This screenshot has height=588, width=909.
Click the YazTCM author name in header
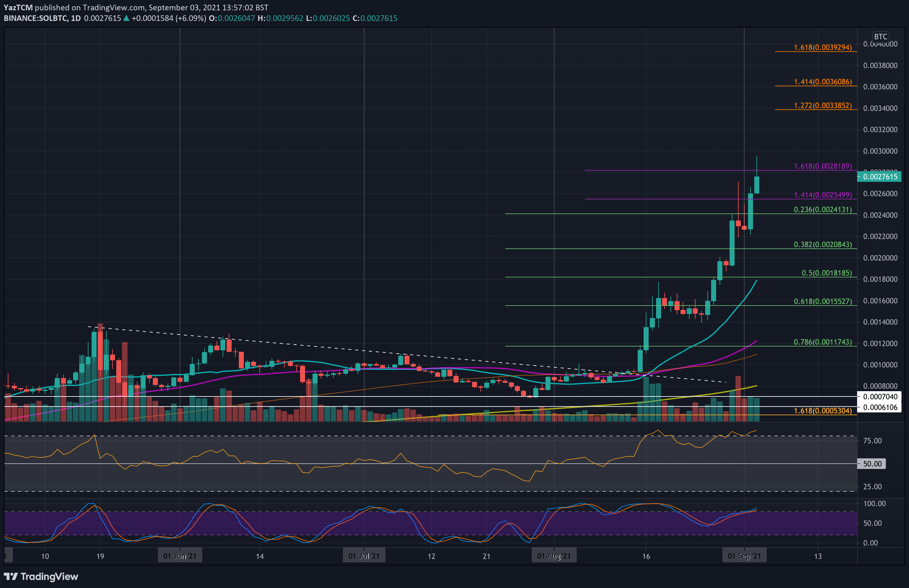click(x=18, y=7)
